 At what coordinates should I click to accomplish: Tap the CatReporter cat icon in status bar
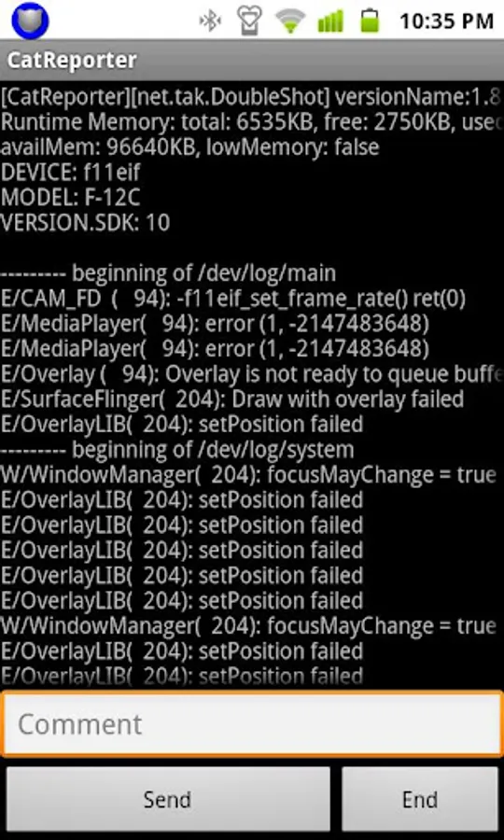[30, 21]
